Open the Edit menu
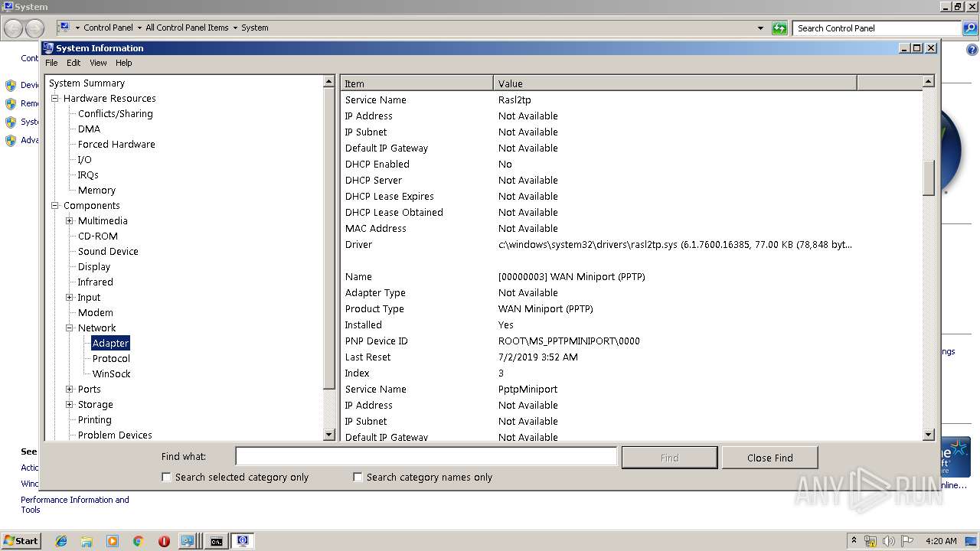 pos(73,63)
